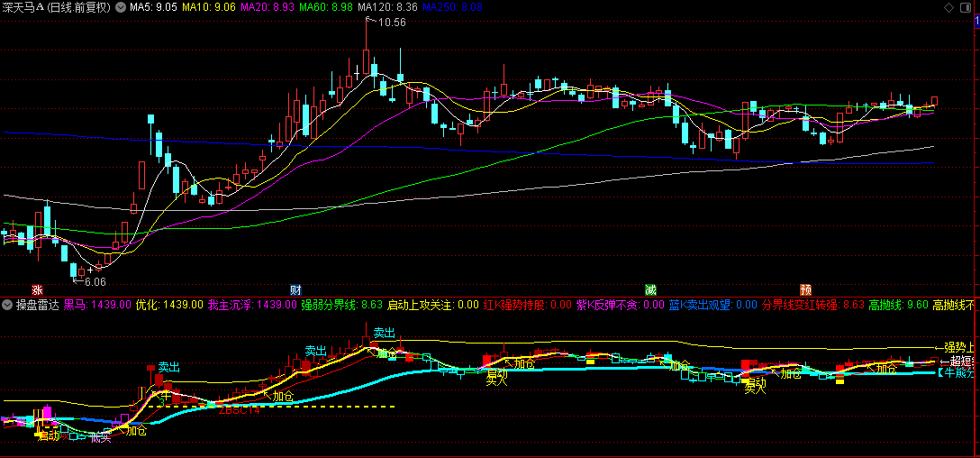This screenshot has width=980, height=458.
Task: Click the 10.56 high price label
Action: tap(392, 22)
